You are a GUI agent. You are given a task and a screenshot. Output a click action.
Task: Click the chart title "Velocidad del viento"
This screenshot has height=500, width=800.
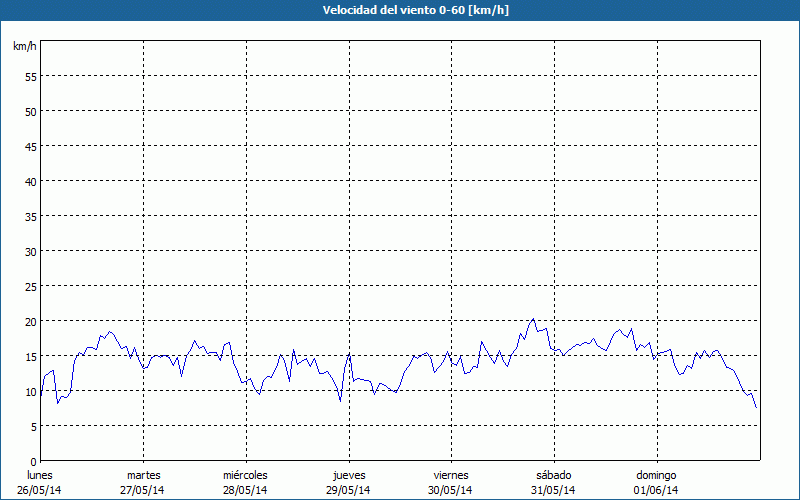(x=400, y=10)
